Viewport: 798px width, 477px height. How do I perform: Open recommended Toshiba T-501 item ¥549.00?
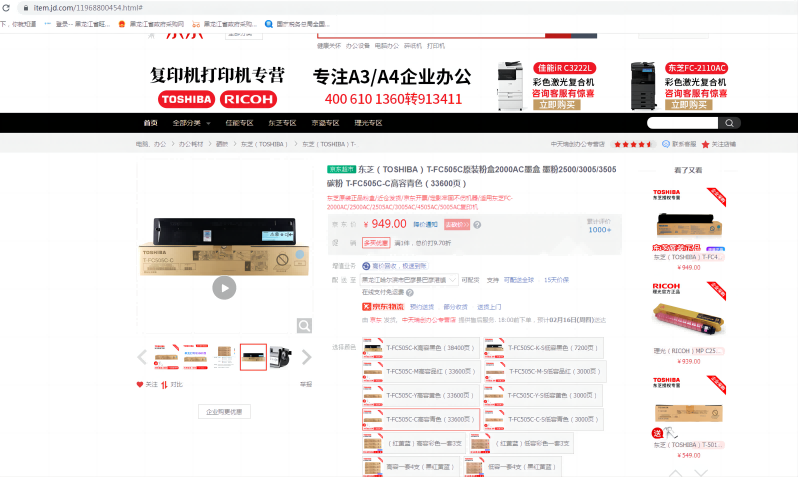[x=688, y=417]
